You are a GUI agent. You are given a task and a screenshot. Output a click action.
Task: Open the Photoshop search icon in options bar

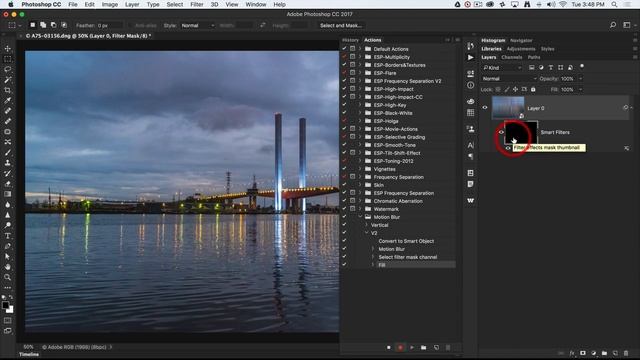[613, 25]
